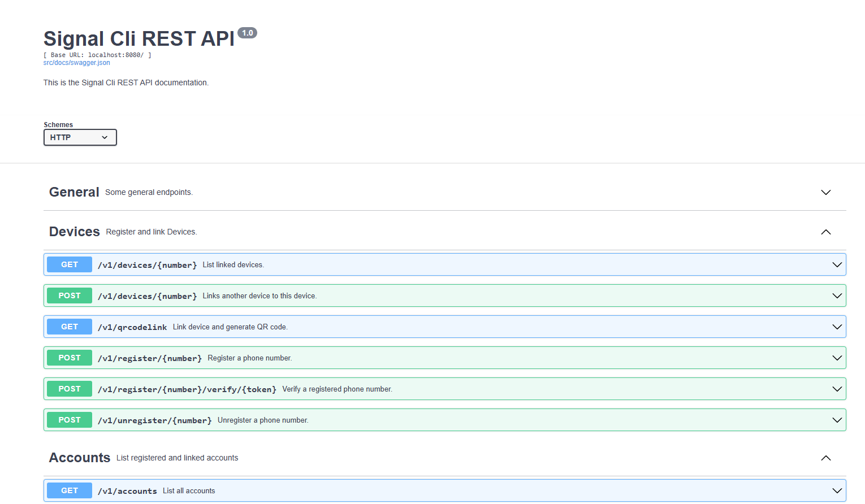Click 'Some general endpoints.' description
This screenshot has height=504, width=865.
point(149,192)
